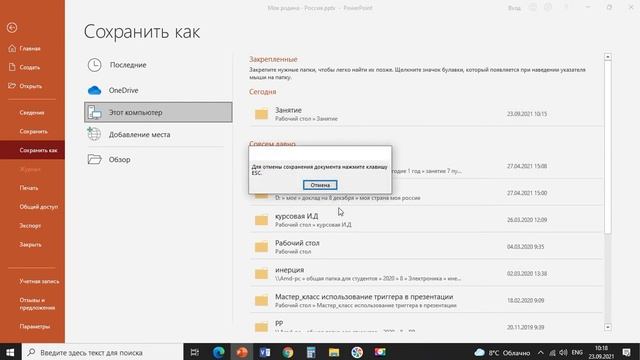The image size is (640, 360).
Task: Open the инерция folder
Action: [x=426, y=273]
